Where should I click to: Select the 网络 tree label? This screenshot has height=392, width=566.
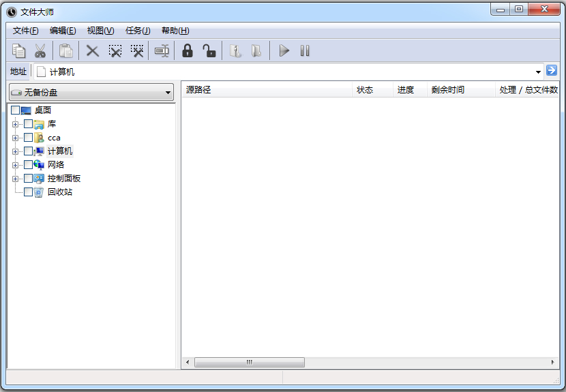tap(56, 165)
